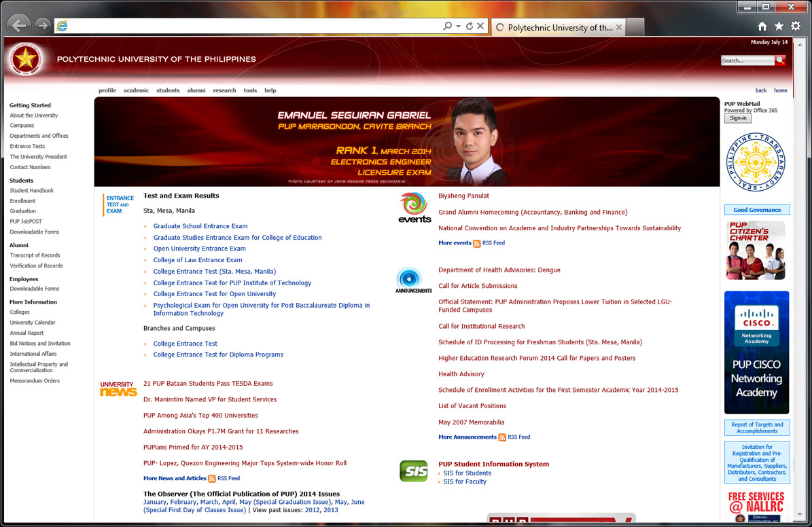
Task: Open Memorandum Orders in sidebar
Action: [35, 381]
